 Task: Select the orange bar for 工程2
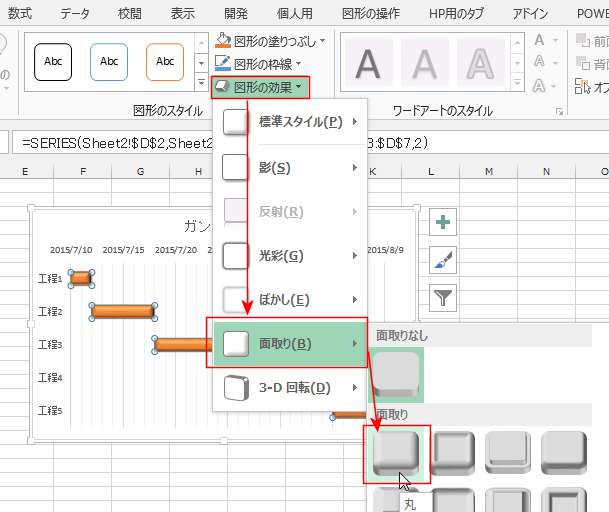pyautogui.click(x=123, y=312)
